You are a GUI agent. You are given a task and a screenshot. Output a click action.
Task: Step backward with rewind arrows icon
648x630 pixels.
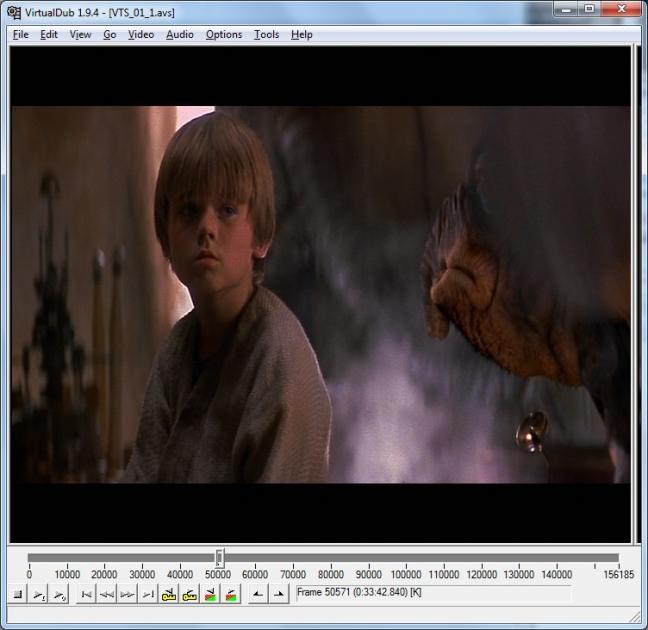click(x=107, y=594)
